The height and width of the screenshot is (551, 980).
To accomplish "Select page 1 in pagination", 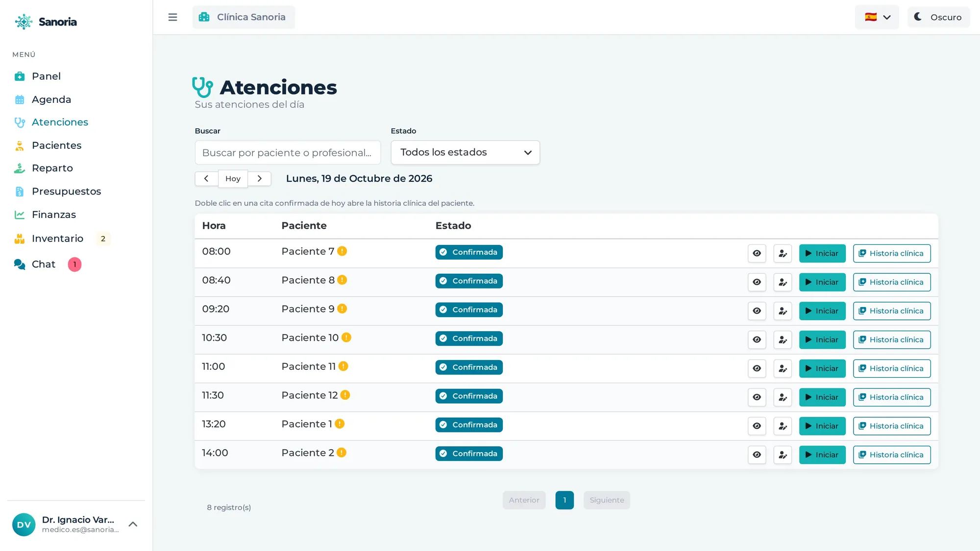I will (x=564, y=500).
